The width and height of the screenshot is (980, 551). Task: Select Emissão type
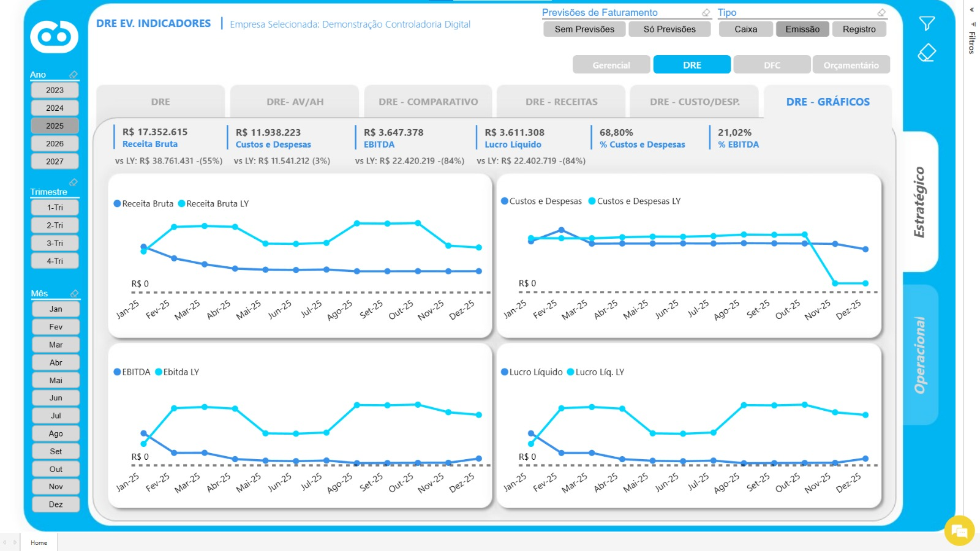[x=802, y=29]
